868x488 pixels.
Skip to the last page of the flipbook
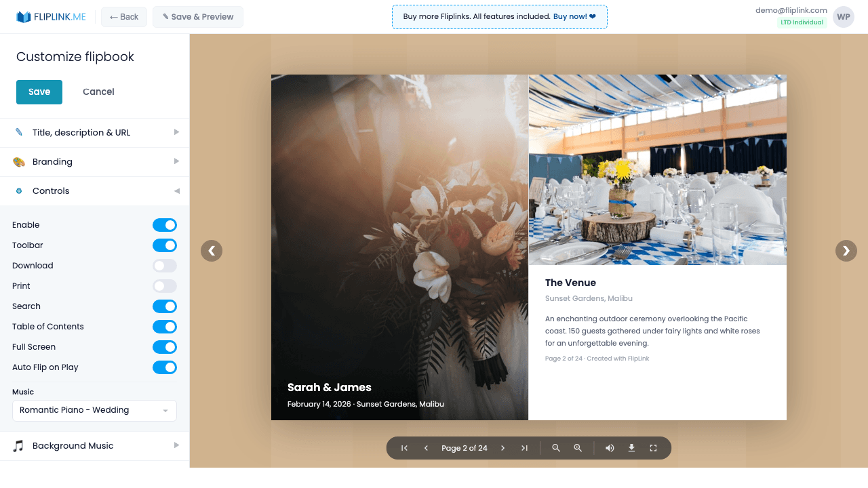(x=524, y=448)
